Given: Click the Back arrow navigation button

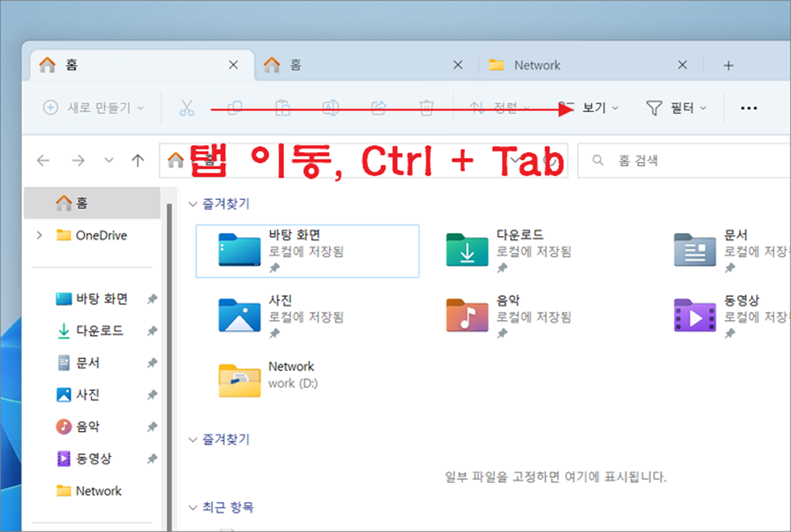Looking at the screenshot, I should coord(43,161).
